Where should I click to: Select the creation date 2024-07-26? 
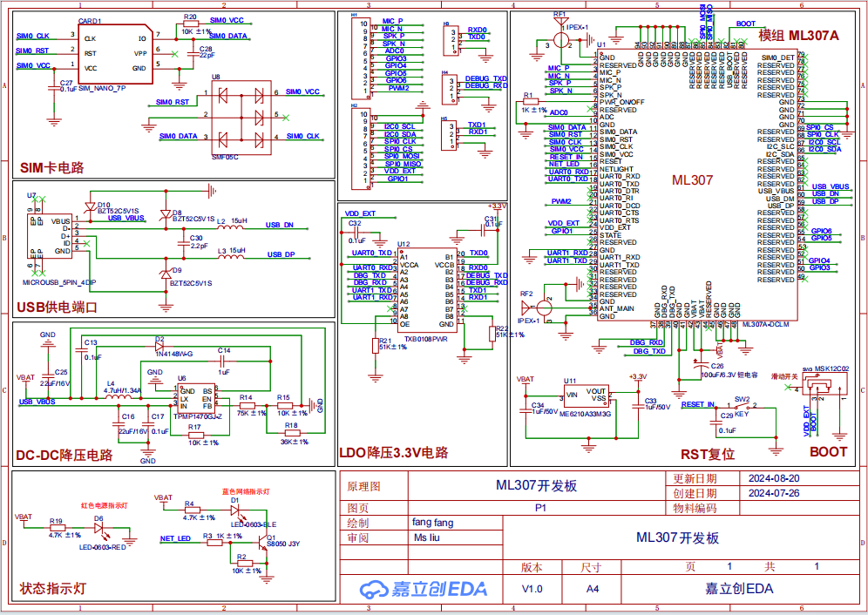(774, 493)
